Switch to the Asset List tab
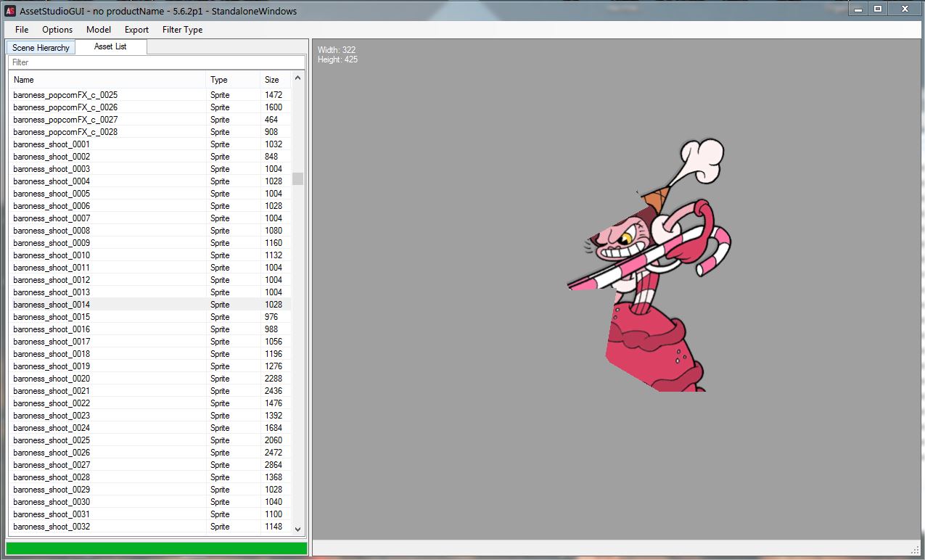Image resolution: width=925 pixels, height=560 pixels. click(x=110, y=46)
